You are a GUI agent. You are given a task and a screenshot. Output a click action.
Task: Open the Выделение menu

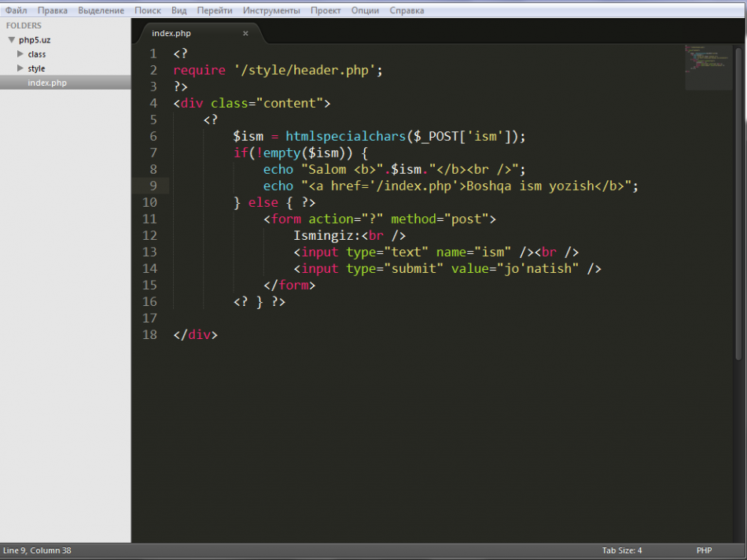tap(102, 10)
